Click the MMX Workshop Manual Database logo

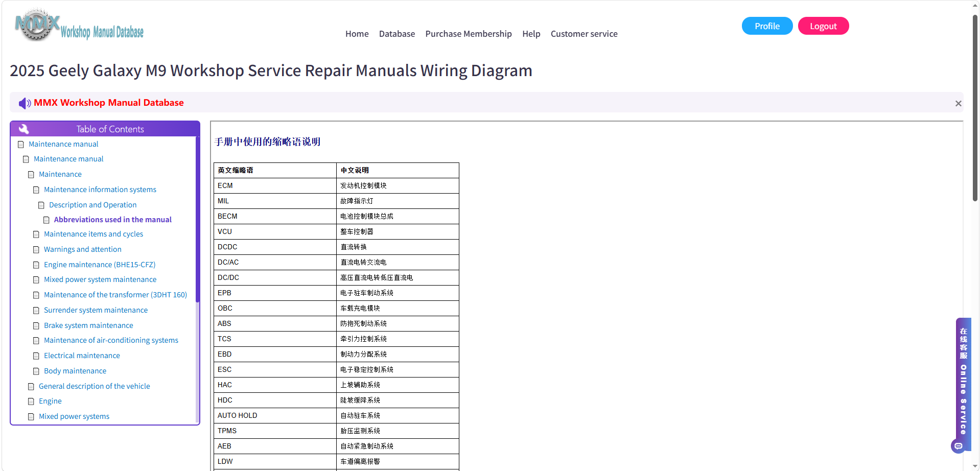(x=79, y=25)
